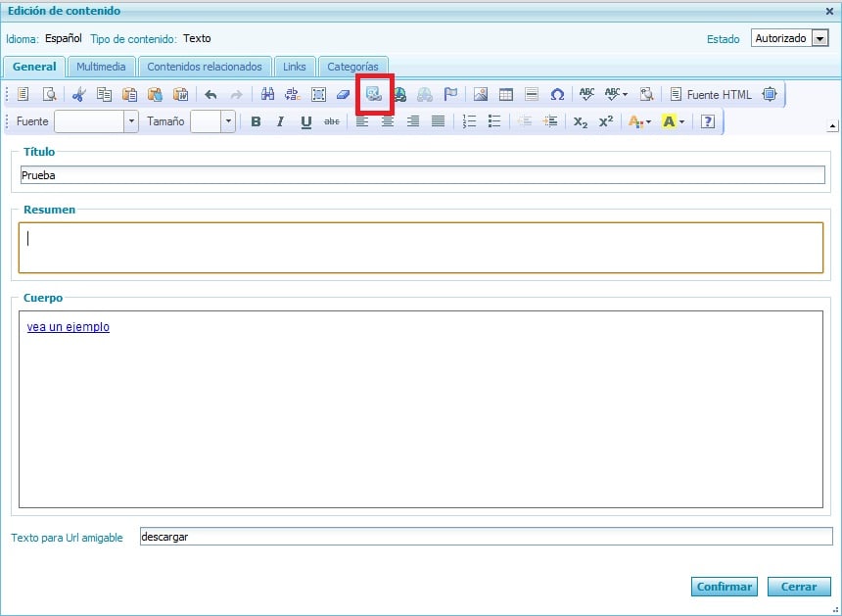The image size is (842, 616).
Task: Click the Título input field
Action: click(422, 175)
